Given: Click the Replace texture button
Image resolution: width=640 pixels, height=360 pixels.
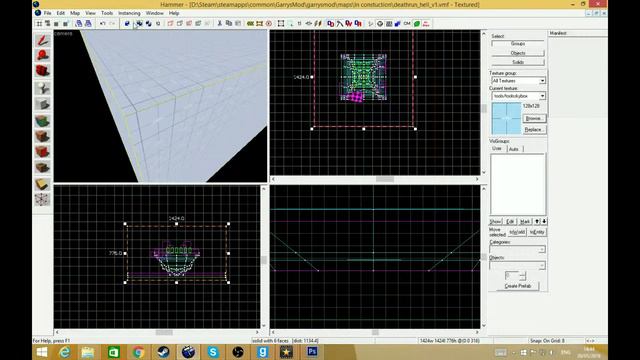Looking at the screenshot, I should click(x=534, y=129).
